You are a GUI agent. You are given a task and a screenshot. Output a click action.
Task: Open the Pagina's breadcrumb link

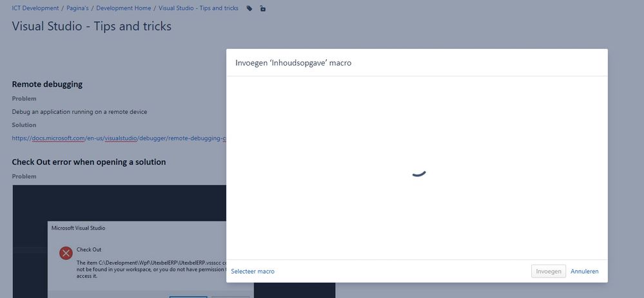77,8
